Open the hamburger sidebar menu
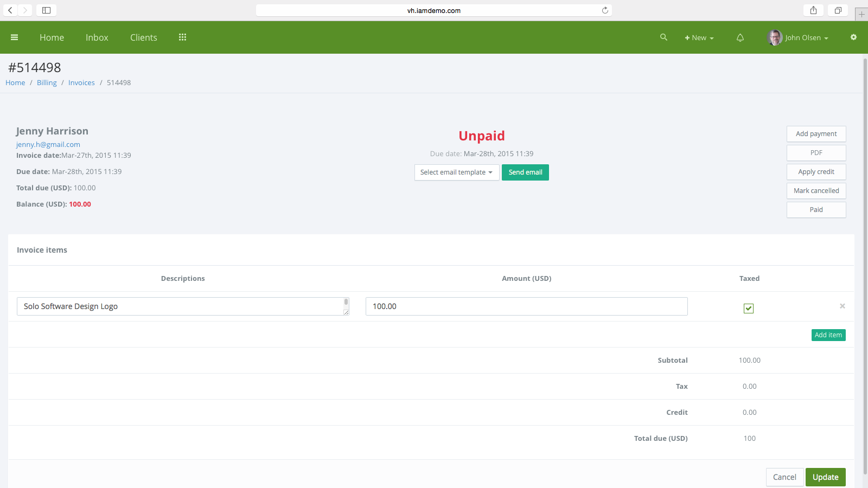The height and width of the screenshot is (488, 868). pos(15,37)
